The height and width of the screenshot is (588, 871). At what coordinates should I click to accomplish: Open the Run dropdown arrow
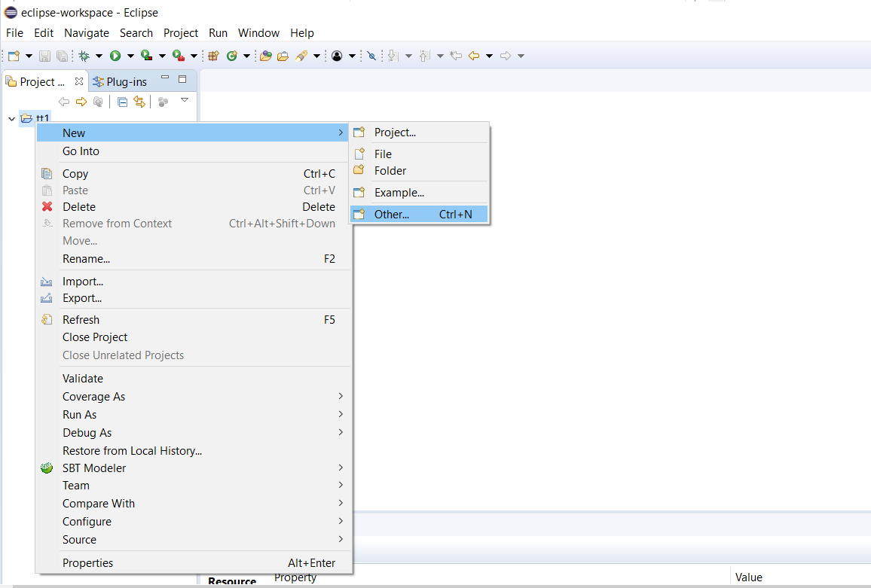(130, 56)
